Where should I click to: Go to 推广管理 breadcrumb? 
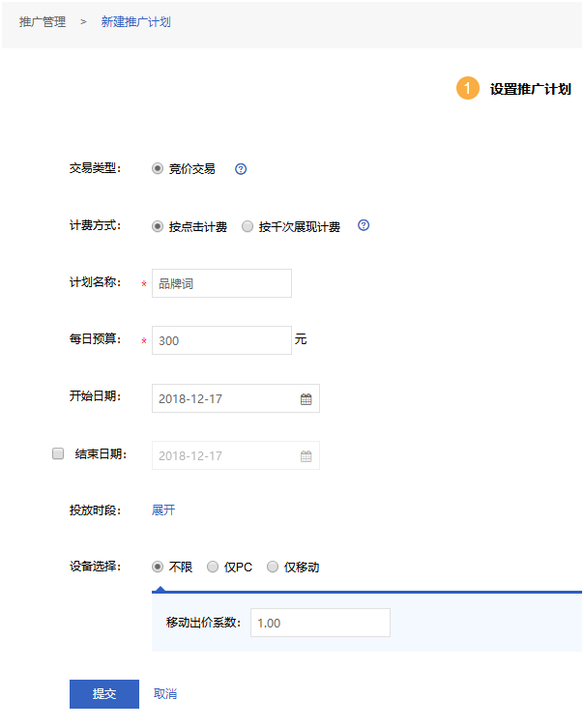click(x=43, y=21)
